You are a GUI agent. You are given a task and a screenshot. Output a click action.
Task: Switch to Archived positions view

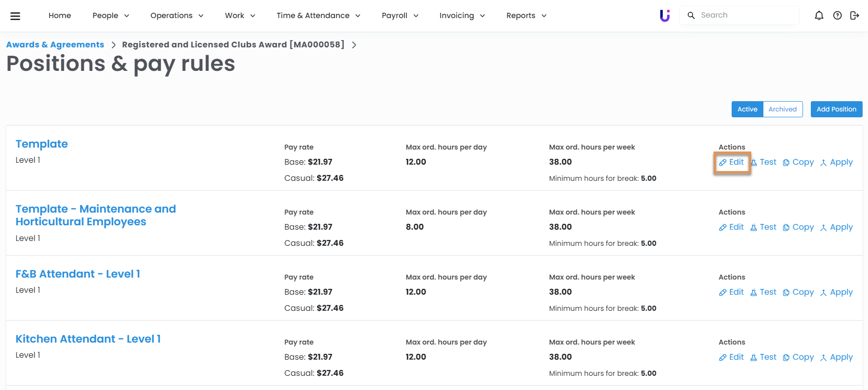(x=782, y=109)
